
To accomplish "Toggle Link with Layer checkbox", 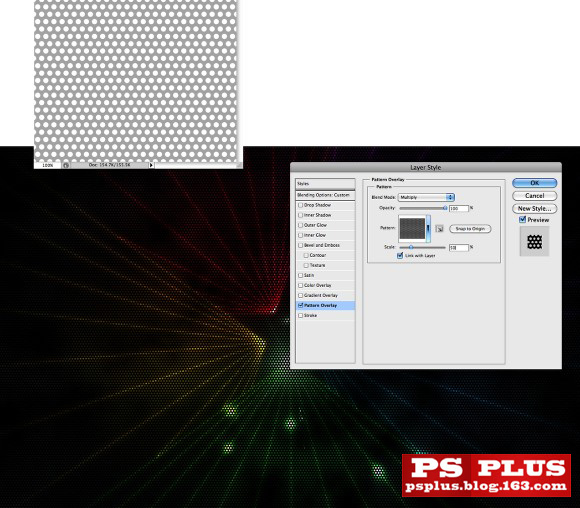I will [400, 255].
